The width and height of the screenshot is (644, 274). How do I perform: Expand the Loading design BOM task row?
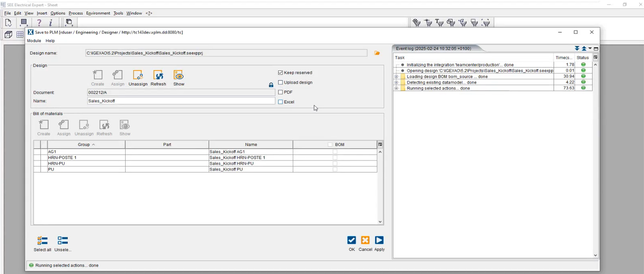[396, 77]
